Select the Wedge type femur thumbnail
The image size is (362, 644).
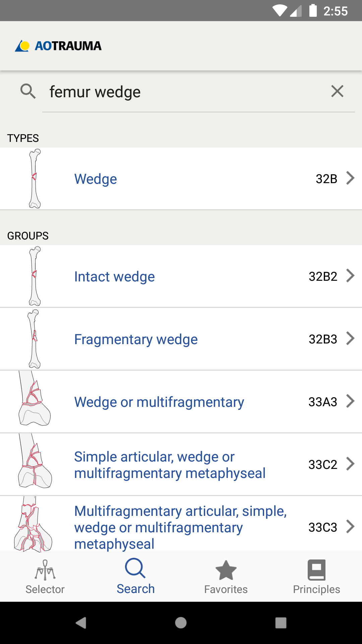pos(35,179)
